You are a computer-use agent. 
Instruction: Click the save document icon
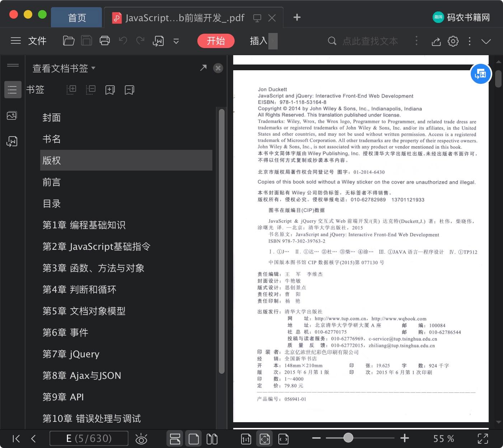[x=86, y=41]
